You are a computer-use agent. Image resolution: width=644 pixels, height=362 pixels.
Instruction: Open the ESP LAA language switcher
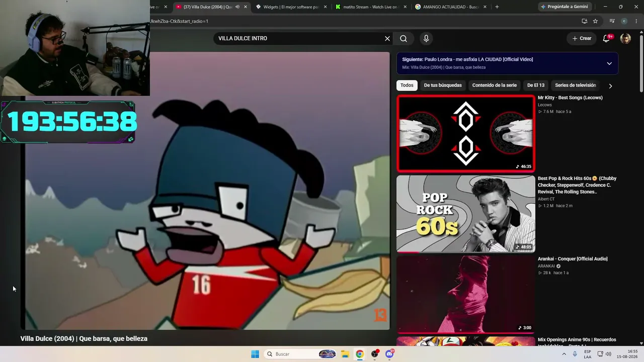[x=588, y=354]
